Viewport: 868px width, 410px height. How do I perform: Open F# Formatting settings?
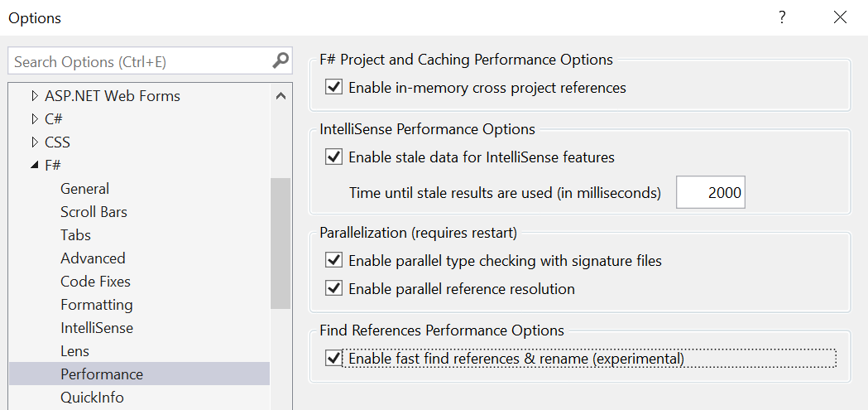point(96,305)
